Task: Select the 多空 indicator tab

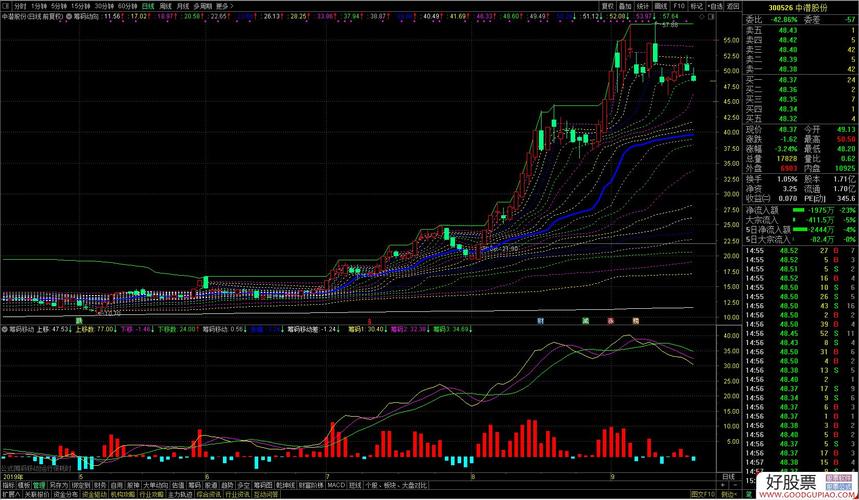Action: pyautogui.click(x=243, y=485)
